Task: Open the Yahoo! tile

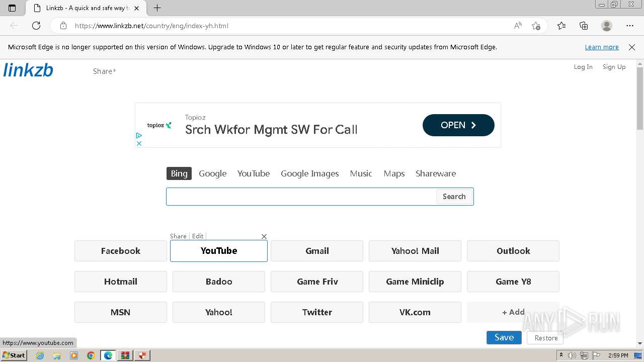Action: [x=219, y=312]
